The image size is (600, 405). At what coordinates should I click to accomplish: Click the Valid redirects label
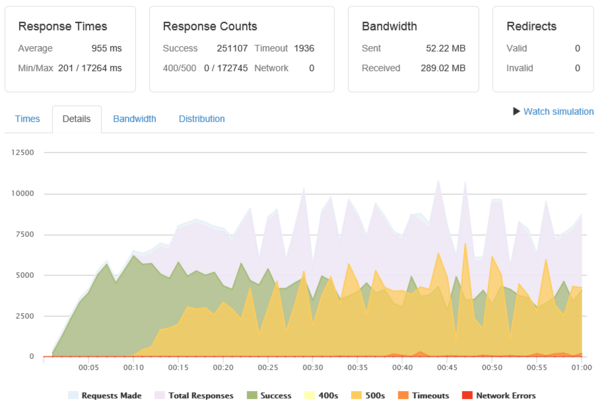coord(517,48)
